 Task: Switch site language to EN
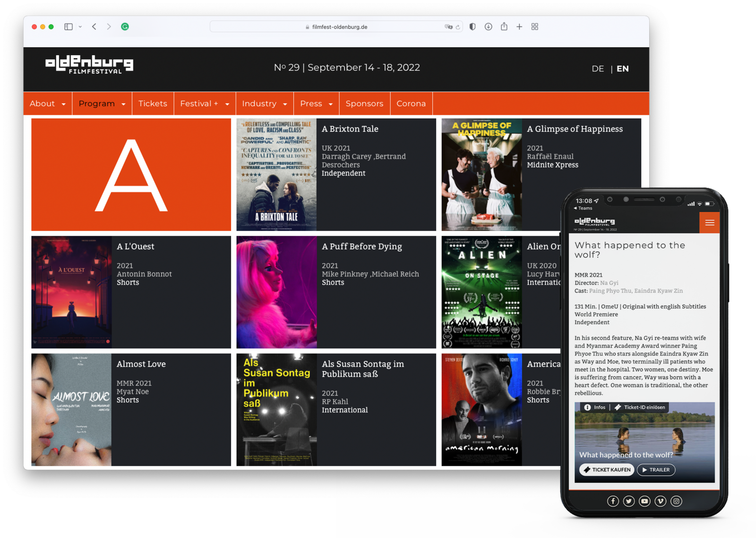point(622,69)
